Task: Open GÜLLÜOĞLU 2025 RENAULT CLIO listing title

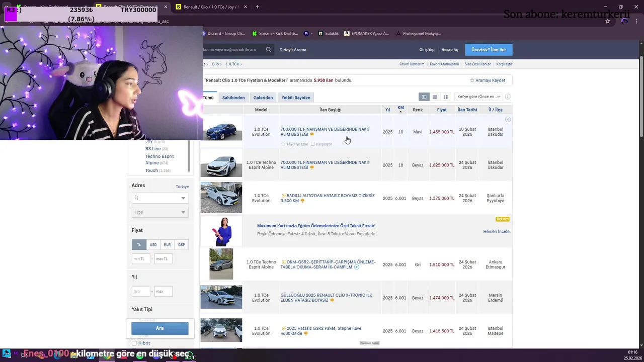Action: (x=326, y=298)
